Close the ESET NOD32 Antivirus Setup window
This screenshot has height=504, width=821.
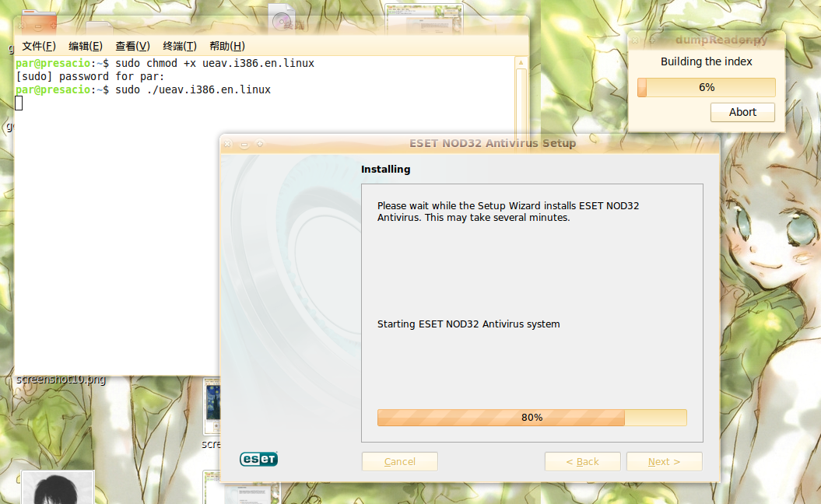tap(228, 144)
